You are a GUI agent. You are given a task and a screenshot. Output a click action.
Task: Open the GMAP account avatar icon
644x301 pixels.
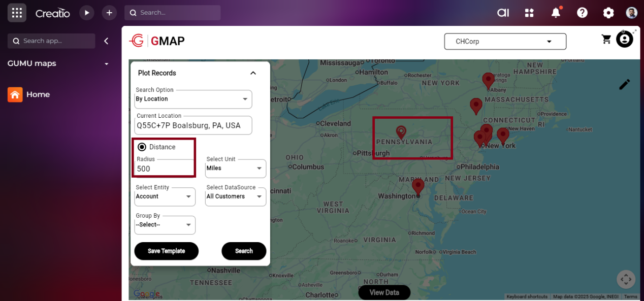pos(625,39)
